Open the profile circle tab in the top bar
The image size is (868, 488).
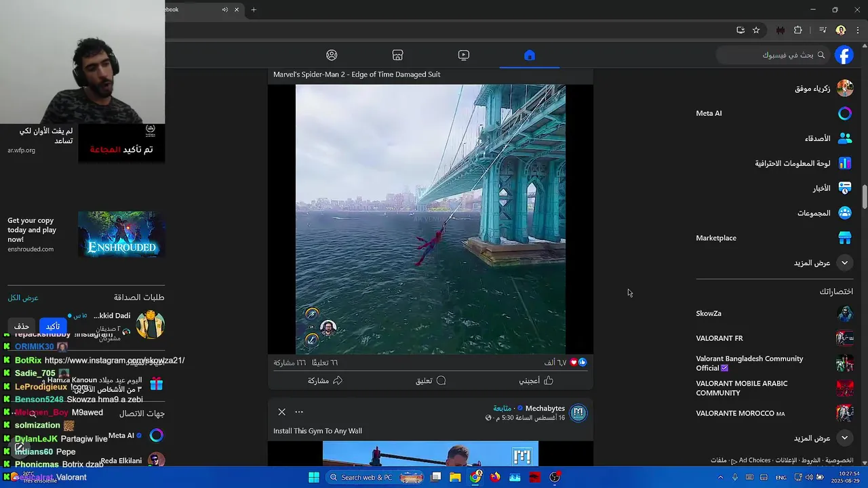(332, 55)
